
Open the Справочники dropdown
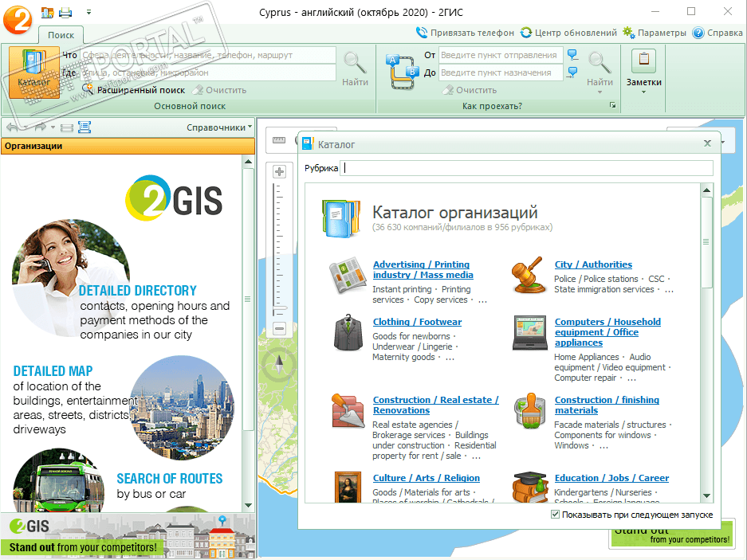tap(219, 127)
